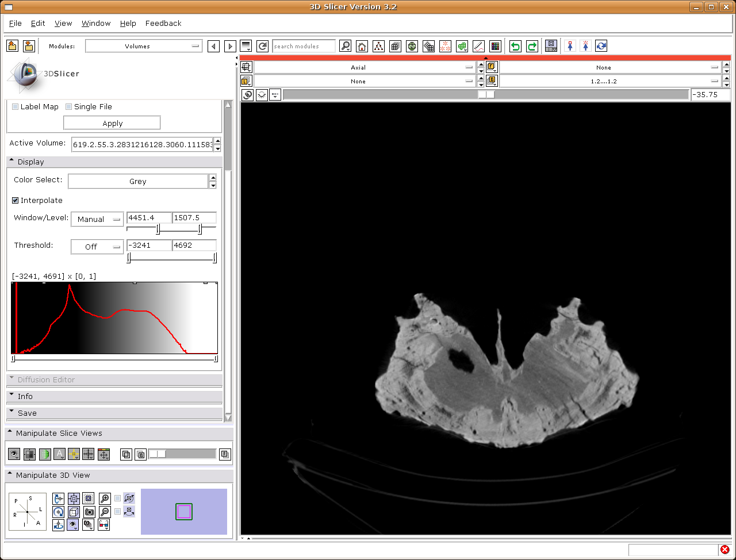
Task: Uncheck the Interpolate checkbox
Action: [x=16, y=200]
